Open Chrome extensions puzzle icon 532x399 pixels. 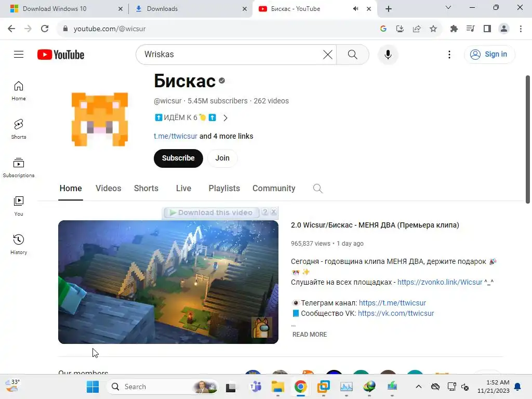coord(454,29)
